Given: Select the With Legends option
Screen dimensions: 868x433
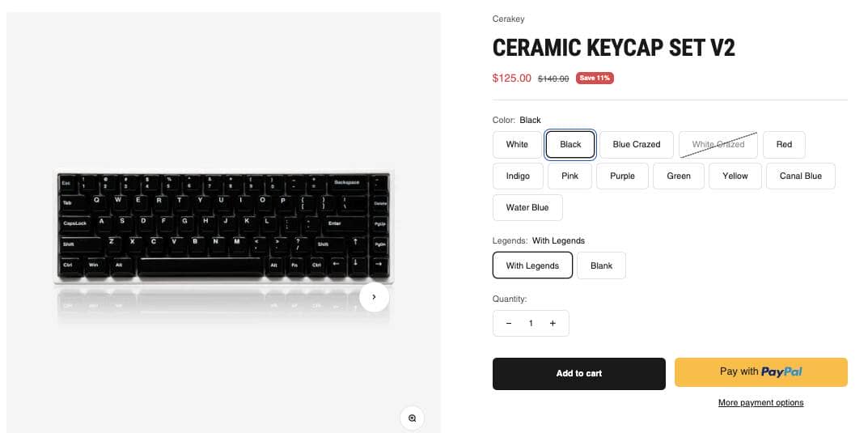Looking at the screenshot, I should 532,266.
